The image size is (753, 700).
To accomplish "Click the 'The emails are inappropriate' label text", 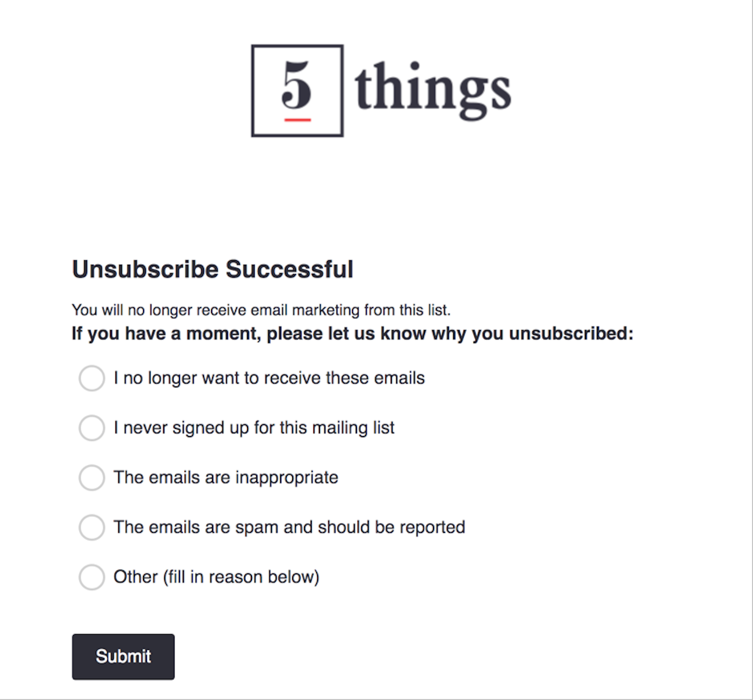I will (226, 478).
